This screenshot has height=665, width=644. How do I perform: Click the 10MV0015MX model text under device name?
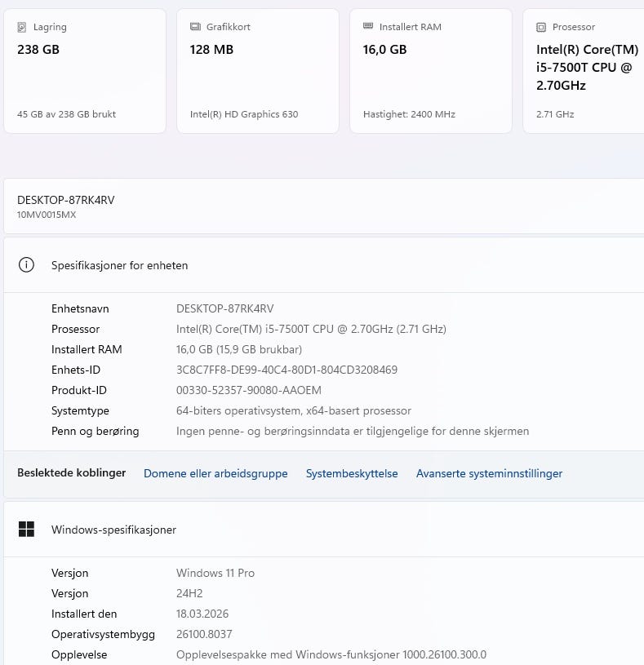pyautogui.click(x=47, y=215)
